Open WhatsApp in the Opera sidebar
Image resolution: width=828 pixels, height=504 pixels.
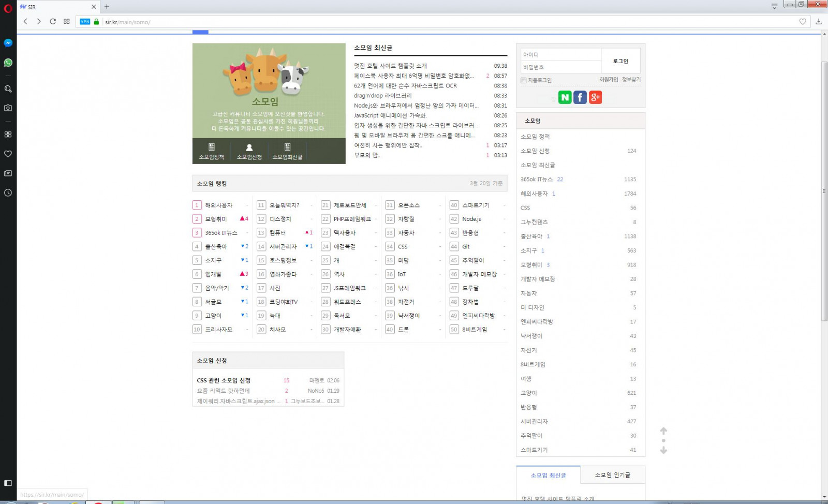pos(8,63)
